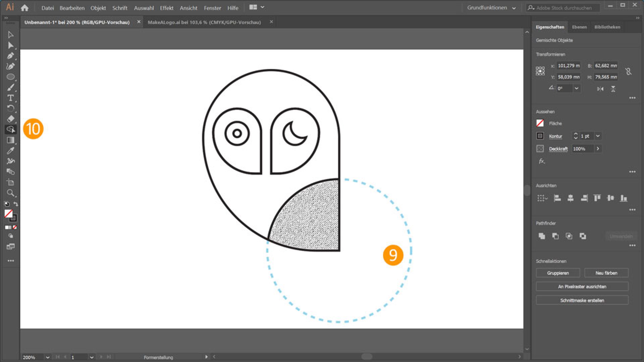Select the Zoom magnifier tool
Viewport: 644px width, 362px height.
[10, 193]
